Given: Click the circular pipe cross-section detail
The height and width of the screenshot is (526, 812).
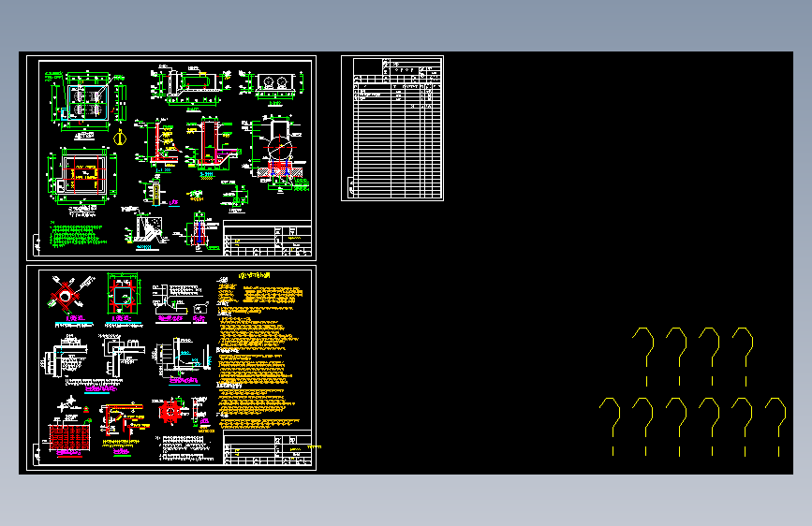Looking at the screenshot, I should click(x=280, y=149).
